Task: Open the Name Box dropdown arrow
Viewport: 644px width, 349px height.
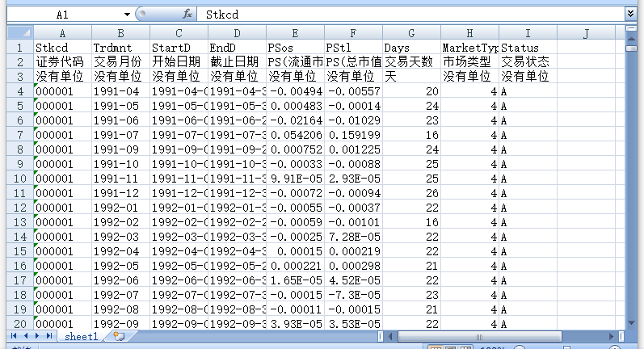Action: pyautogui.click(x=127, y=15)
